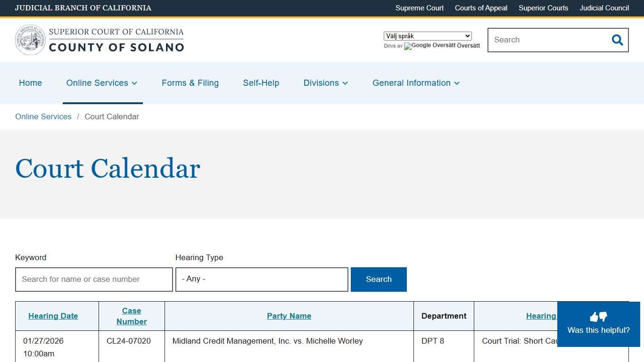
Task: Click the Superior Court of Solano seal logo
Action: tap(30, 39)
